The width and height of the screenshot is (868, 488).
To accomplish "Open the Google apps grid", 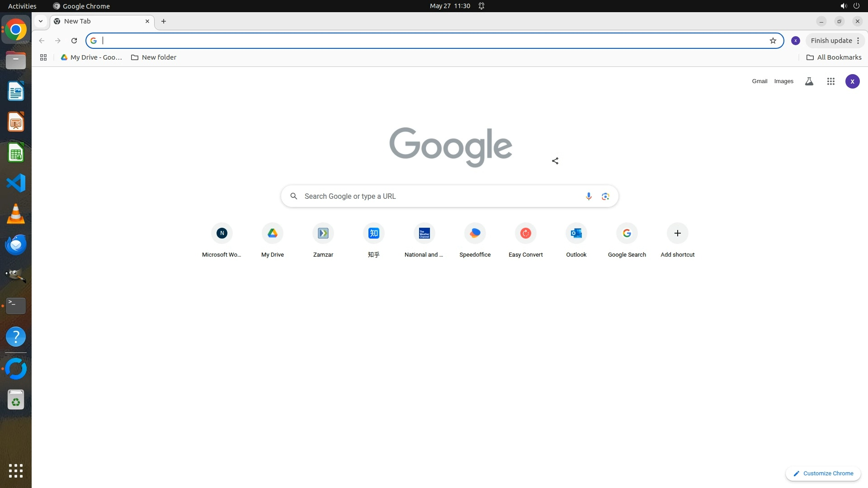I will 830,81.
